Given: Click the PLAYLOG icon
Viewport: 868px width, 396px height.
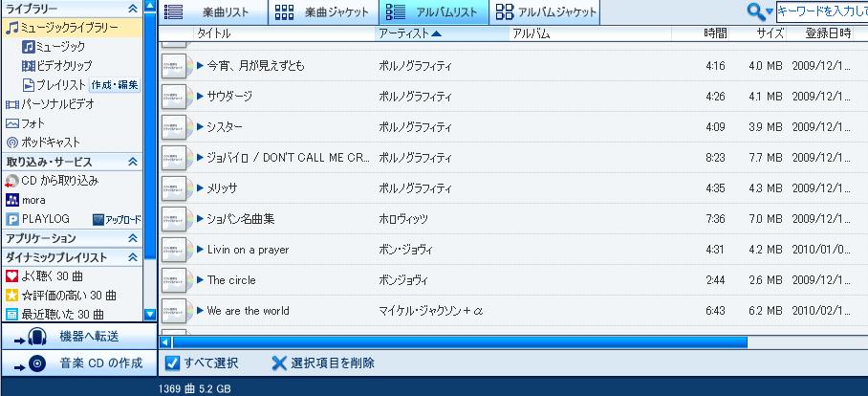Looking at the screenshot, I should pos(11,219).
